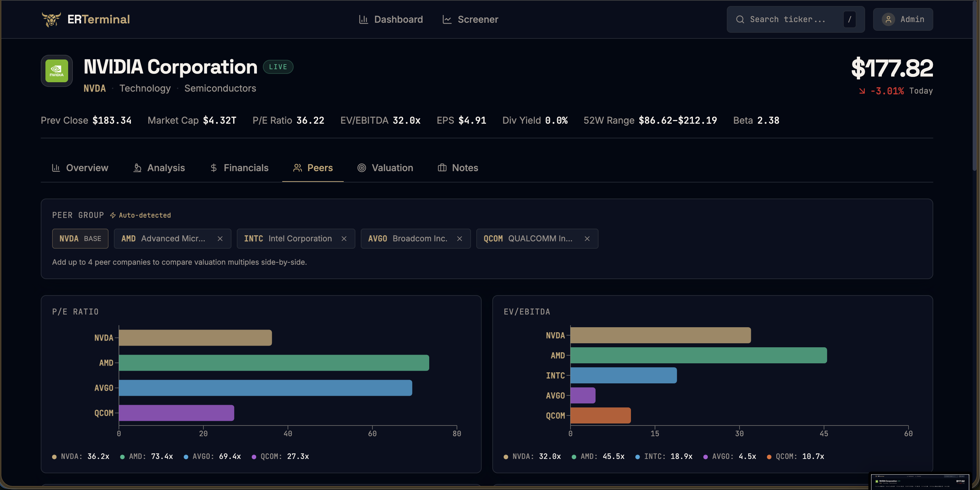Click the Valuation target icon

tap(361, 167)
